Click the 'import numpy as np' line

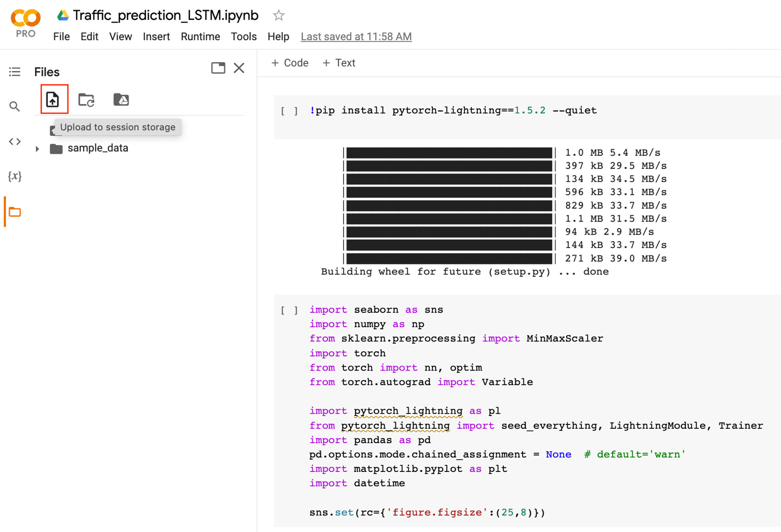click(x=367, y=324)
